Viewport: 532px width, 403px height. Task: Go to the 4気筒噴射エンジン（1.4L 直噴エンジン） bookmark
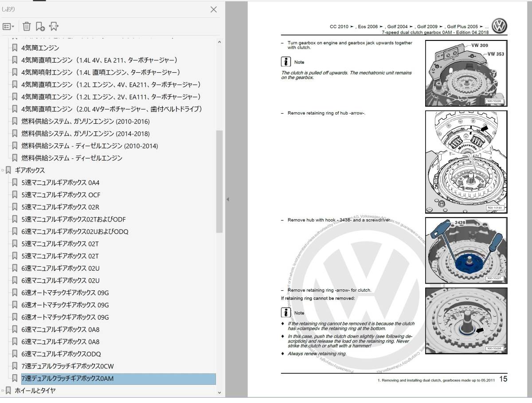[x=101, y=72]
